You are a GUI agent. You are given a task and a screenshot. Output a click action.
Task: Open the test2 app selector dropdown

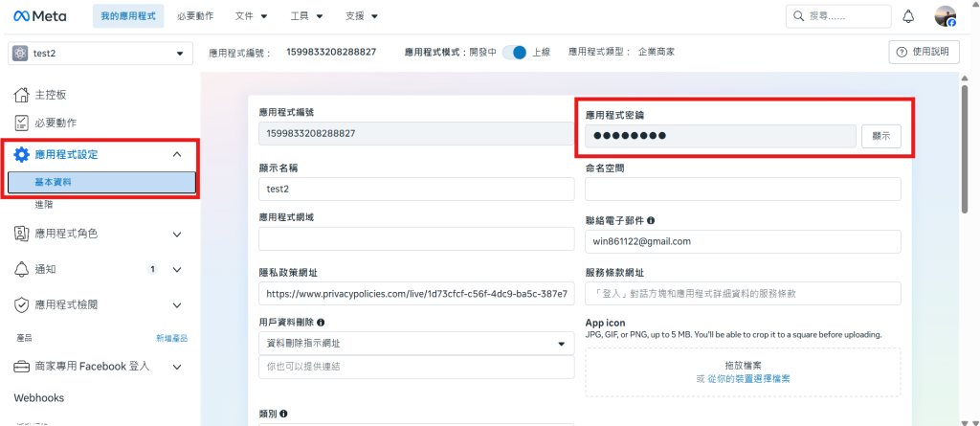click(x=100, y=54)
